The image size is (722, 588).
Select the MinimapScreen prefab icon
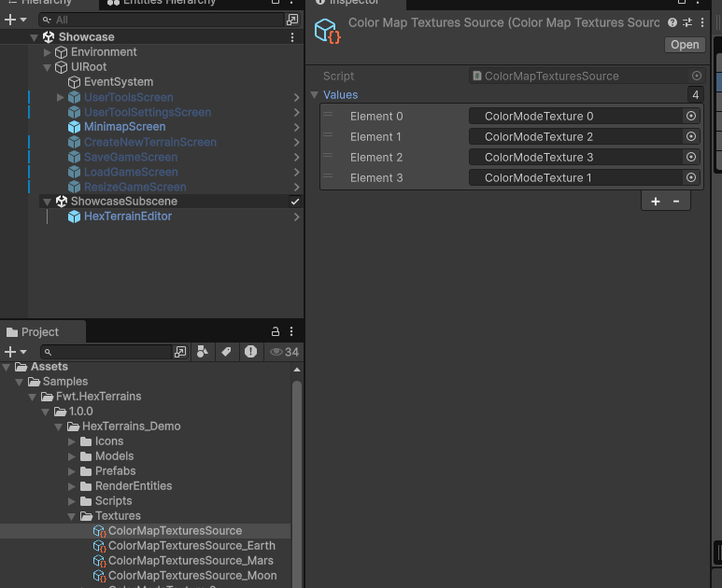[74, 127]
